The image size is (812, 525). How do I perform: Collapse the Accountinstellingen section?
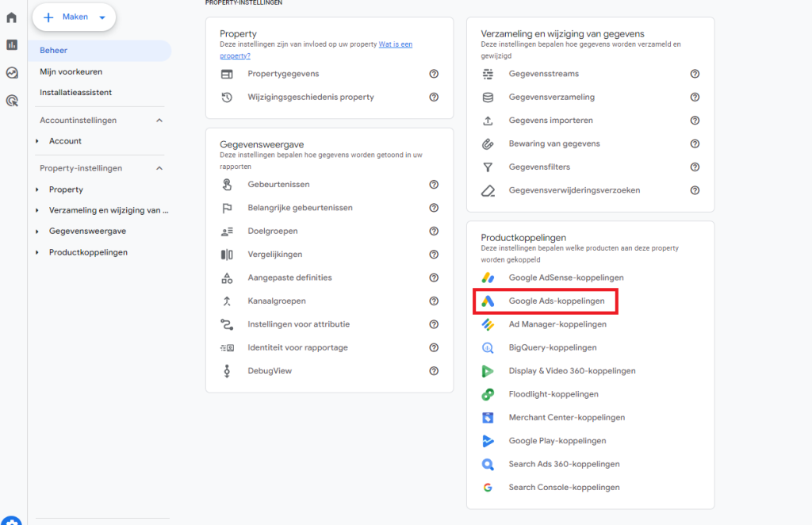[159, 121]
